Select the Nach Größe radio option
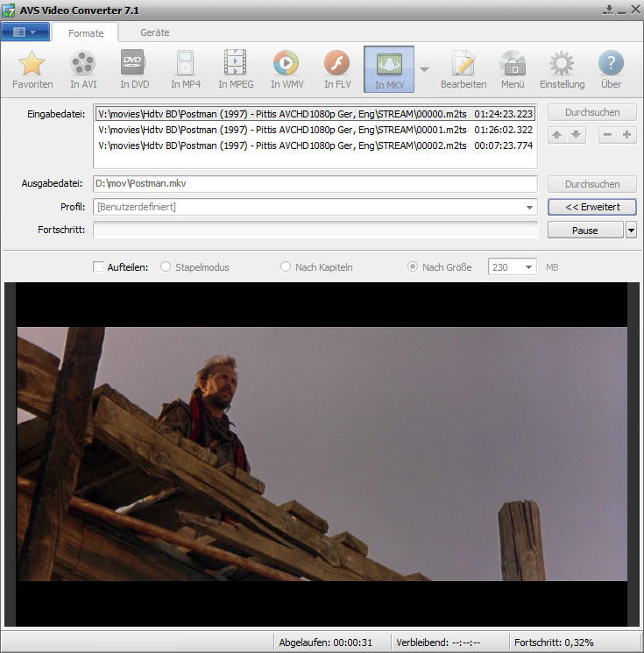Screen dimensions: 644x653 412,266
